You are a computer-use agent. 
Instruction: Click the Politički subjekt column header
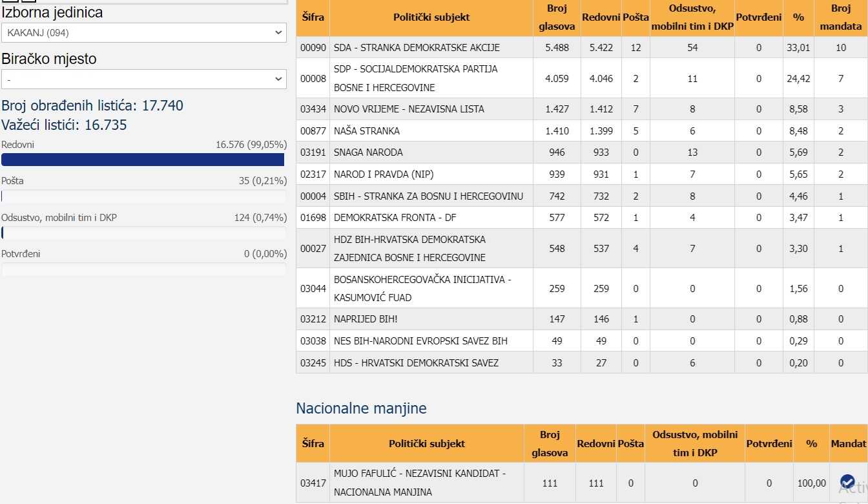coord(431,17)
